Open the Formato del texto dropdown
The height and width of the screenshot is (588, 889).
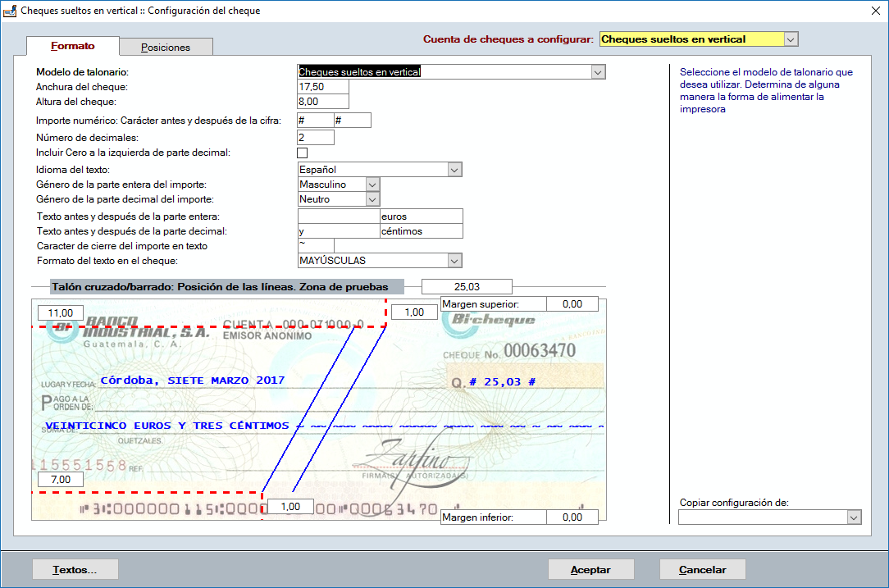tap(454, 260)
